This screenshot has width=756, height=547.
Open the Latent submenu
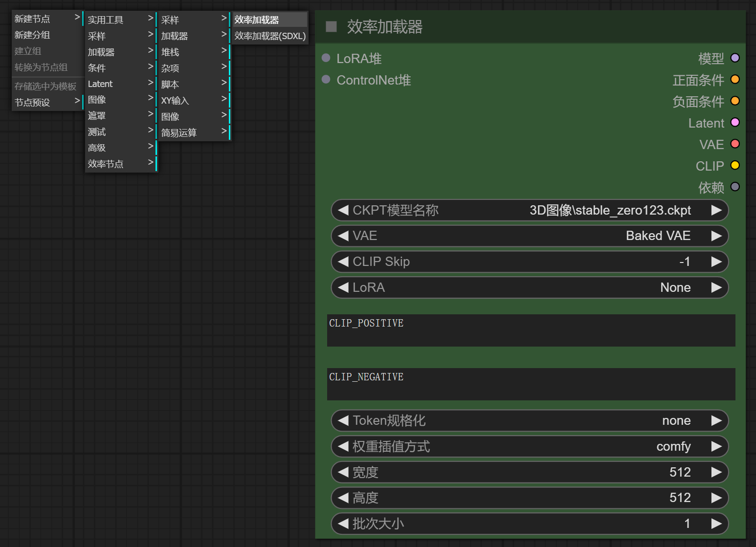121,84
